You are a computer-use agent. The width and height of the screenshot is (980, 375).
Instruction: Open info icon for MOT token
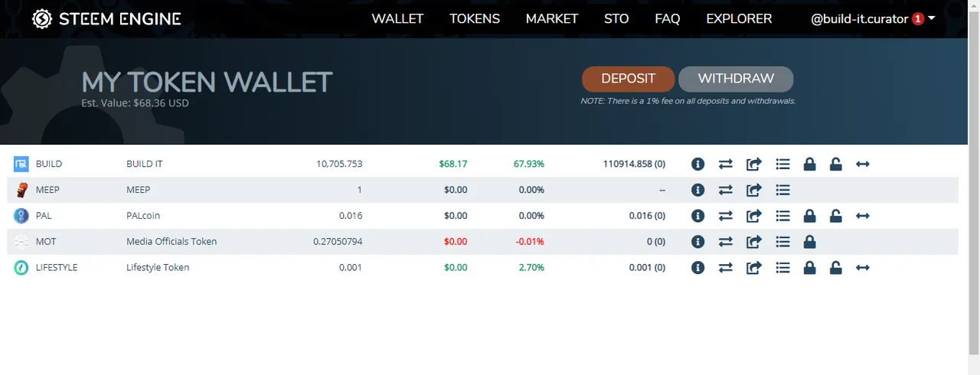[x=697, y=242]
